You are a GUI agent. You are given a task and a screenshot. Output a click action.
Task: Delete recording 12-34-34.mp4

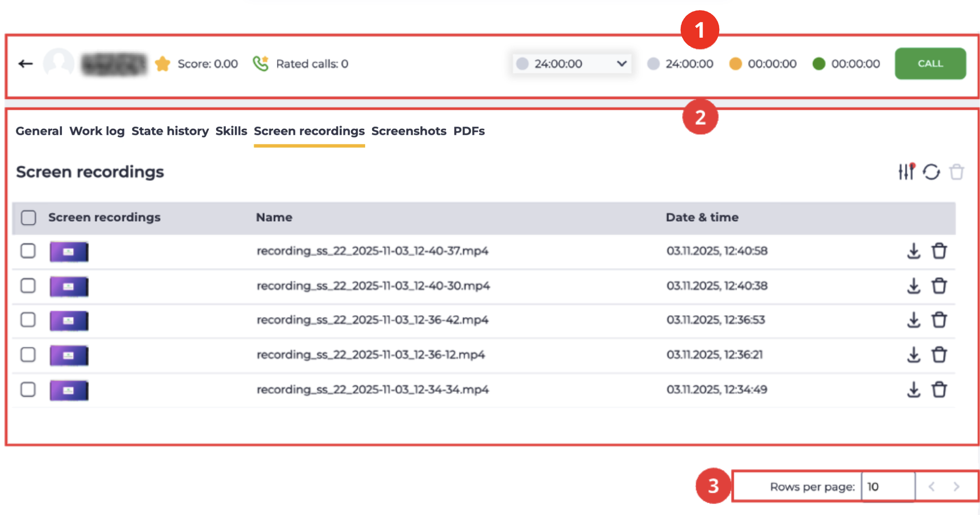939,389
